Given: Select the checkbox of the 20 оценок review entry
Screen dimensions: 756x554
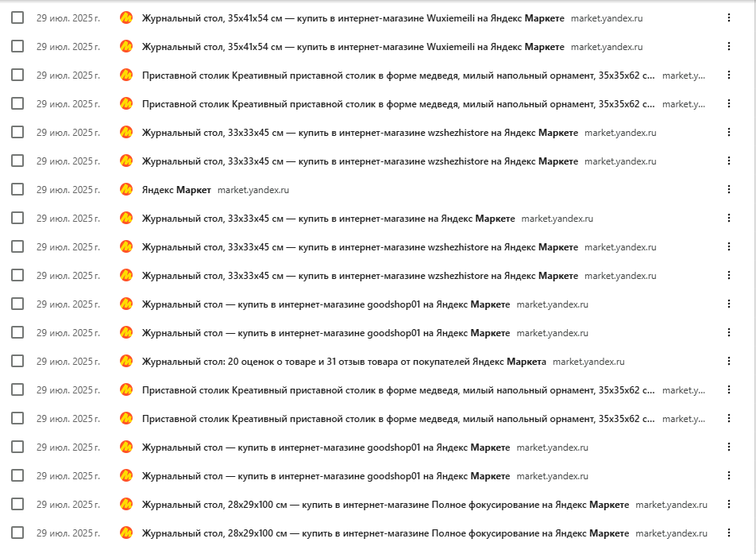Looking at the screenshot, I should (17, 362).
